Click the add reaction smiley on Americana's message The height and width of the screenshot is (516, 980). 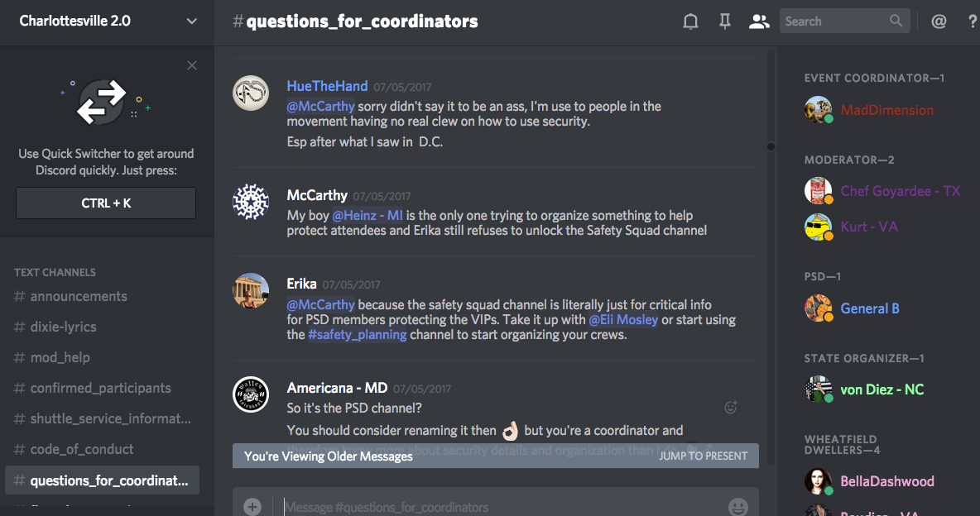pos(730,407)
